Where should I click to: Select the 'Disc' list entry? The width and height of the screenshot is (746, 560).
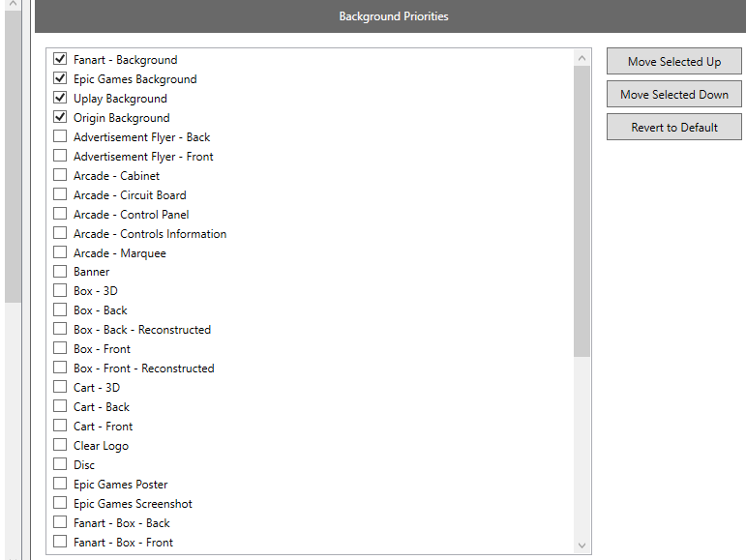coord(84,465)
